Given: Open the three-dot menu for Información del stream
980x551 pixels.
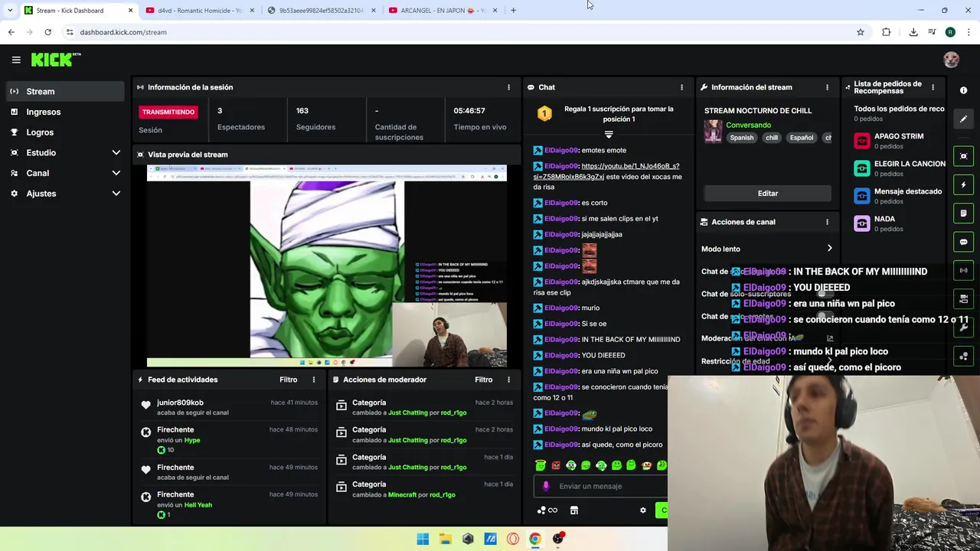Looking at the screenshot, I should coord(827,87).
